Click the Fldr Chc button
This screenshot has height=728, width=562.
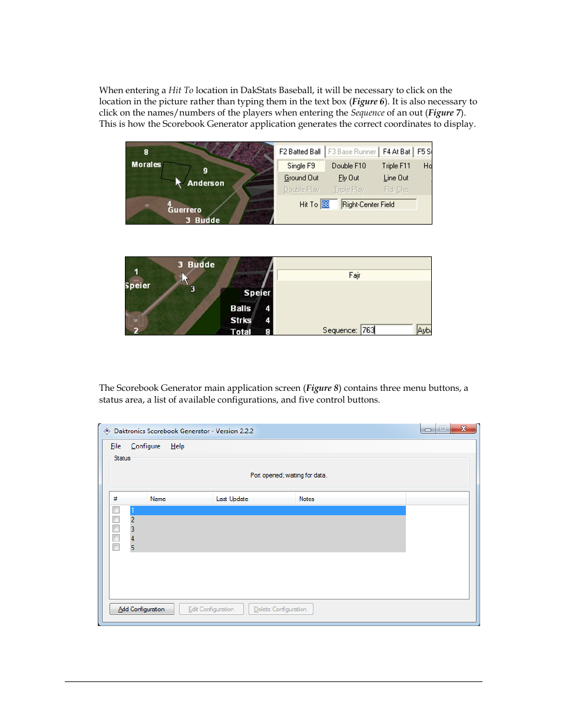pyautogui.click(x=396, y=190)
